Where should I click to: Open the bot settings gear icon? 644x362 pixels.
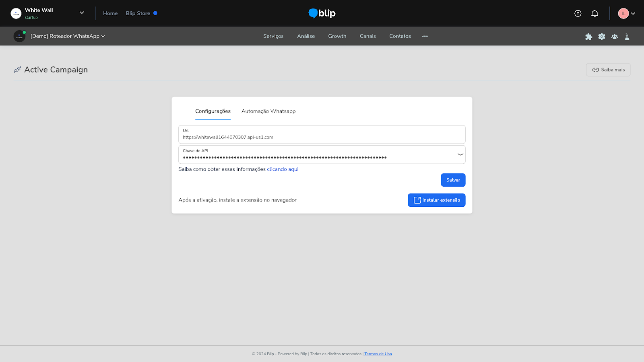coord(601,37)
